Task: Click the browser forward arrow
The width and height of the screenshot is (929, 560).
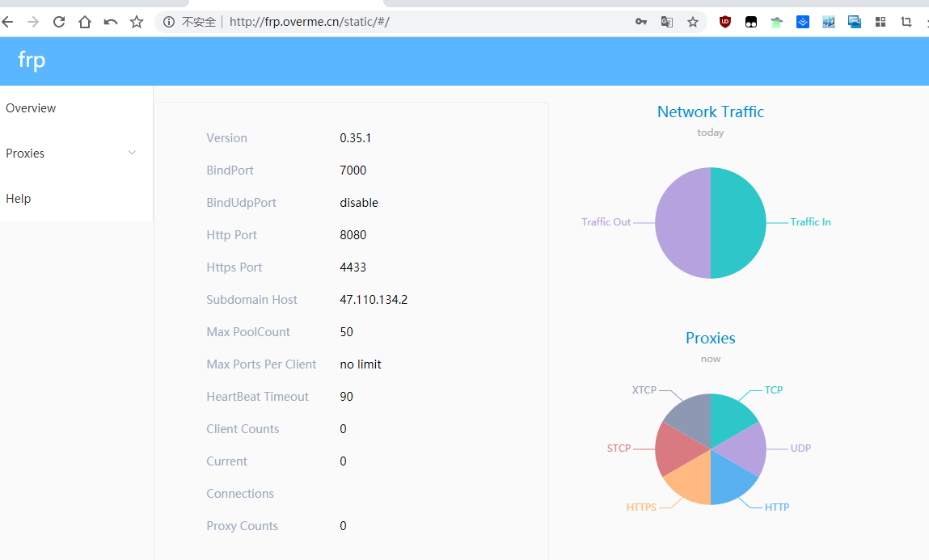Action: [x=33, y=22]
